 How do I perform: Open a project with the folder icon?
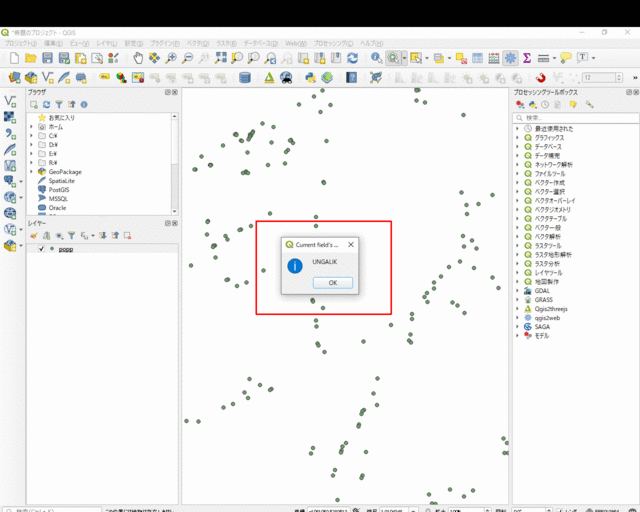[x=31, y=58]
